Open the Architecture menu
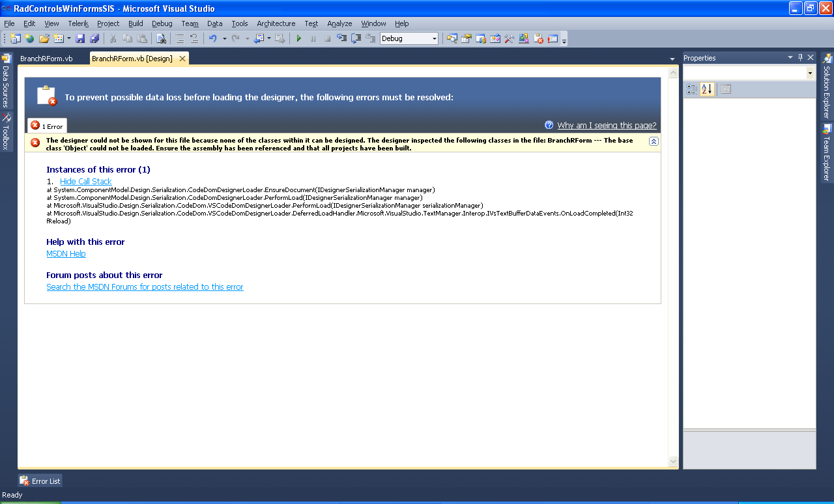Screen dimensions: 834x504 276,23
